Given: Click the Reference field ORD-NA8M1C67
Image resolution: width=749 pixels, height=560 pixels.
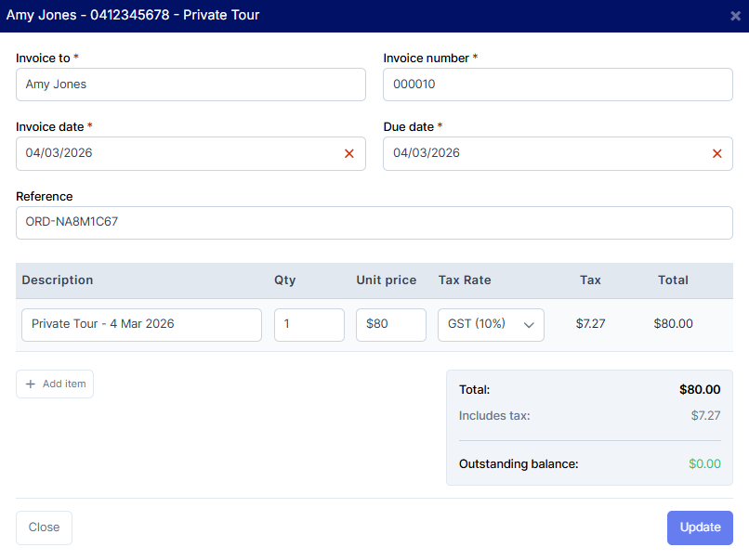Looking at the screenshot, I should pyautogui.click(x=374, y=223).
